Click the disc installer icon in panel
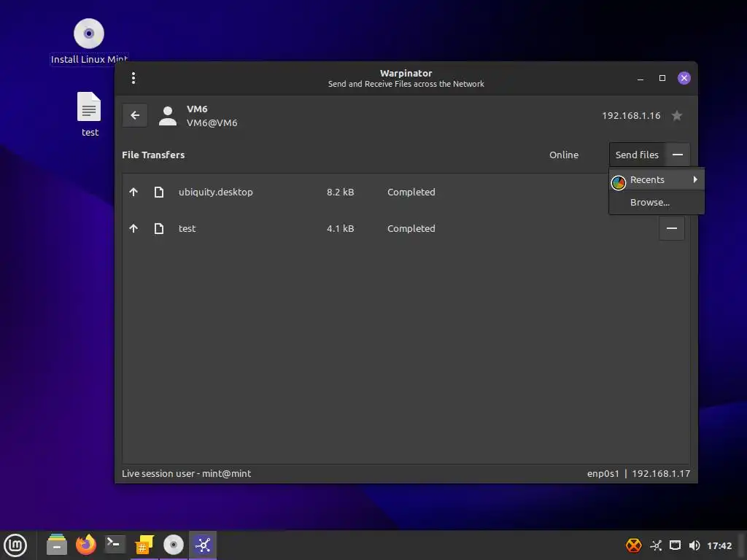 click(x=174, y=545)
